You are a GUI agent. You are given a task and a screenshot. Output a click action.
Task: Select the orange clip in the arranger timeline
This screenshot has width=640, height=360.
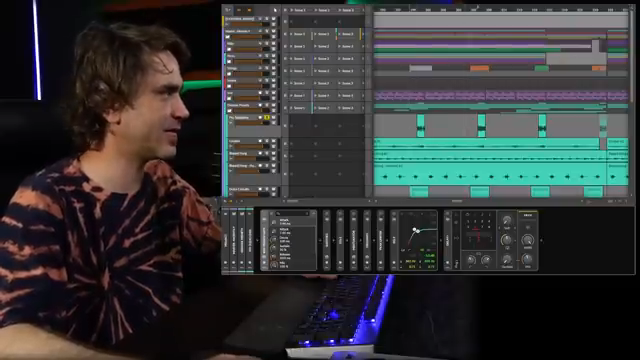point(479,68)
